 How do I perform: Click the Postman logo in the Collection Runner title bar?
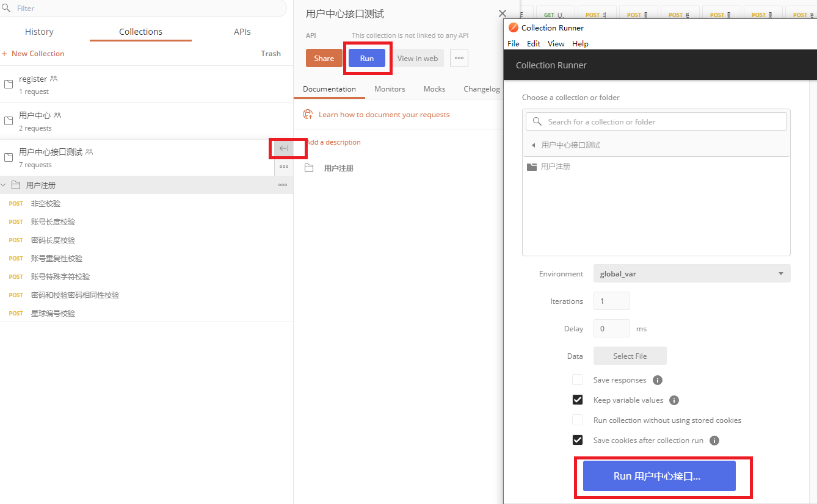coord(514,27)
